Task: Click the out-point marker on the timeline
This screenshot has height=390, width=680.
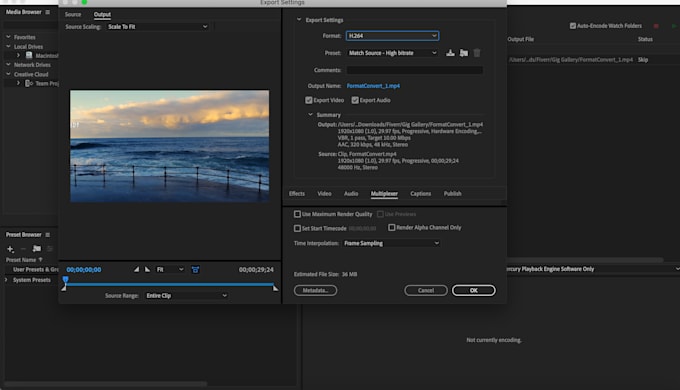Action: coord(275,288)
